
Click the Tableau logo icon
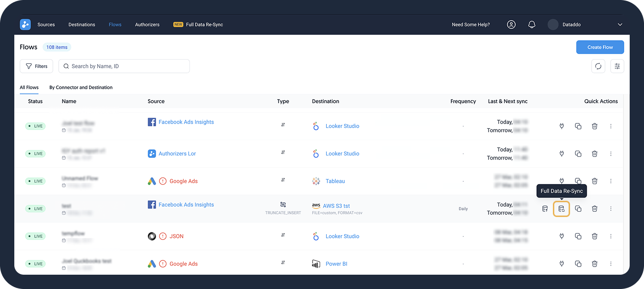316,181
